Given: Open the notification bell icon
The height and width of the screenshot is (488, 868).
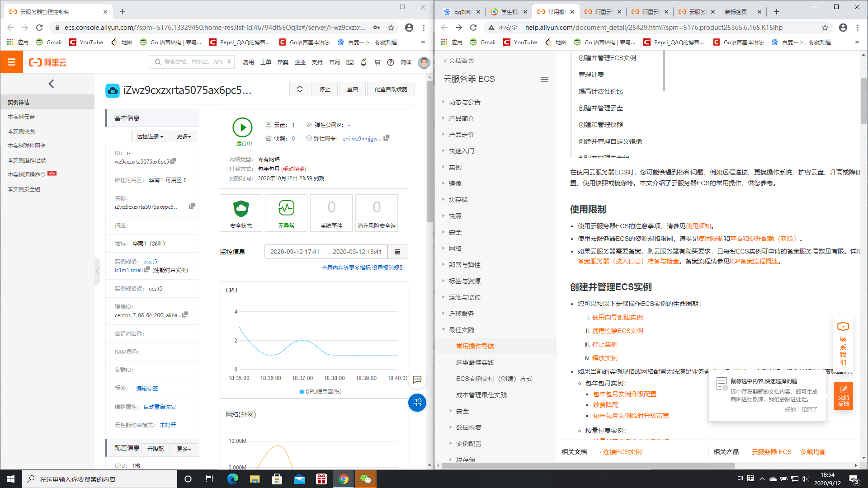Looking at the screenshot, I should pos(363,62).
